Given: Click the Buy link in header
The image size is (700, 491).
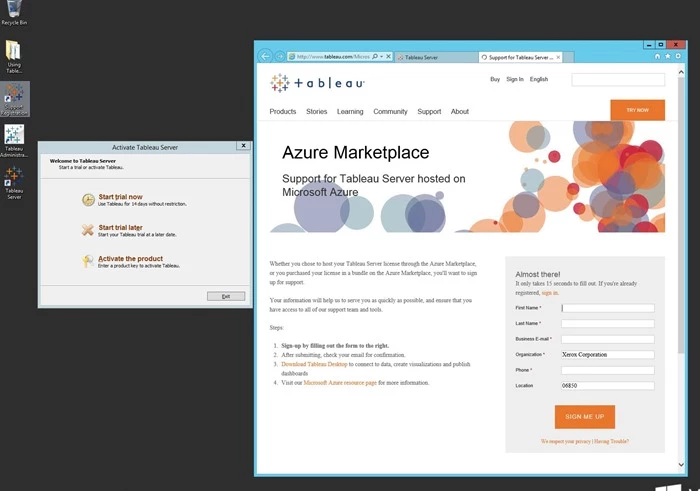Looking at the screenshot, I should point(495,79).
